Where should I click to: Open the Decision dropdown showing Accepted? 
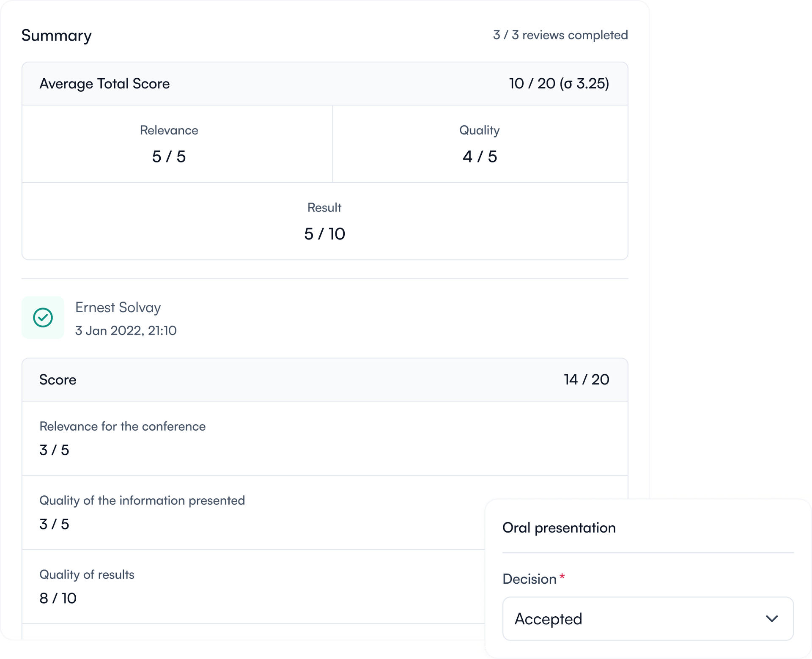pos(647,618)
